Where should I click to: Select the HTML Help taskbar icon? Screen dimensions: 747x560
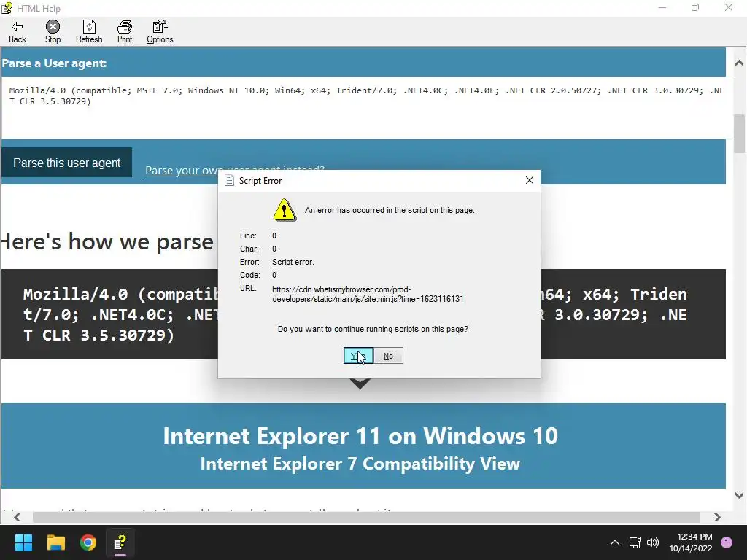pos(120,542)
